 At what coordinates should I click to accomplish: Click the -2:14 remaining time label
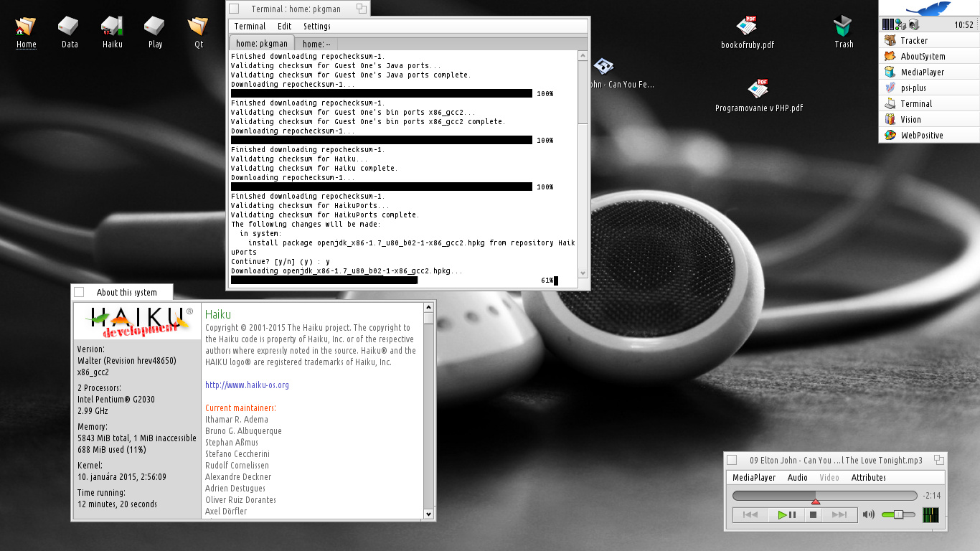931,496
